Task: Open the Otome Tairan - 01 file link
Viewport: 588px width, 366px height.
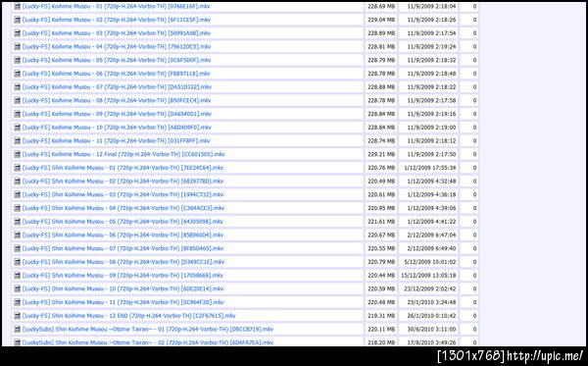Action: [x=148, y=330]
